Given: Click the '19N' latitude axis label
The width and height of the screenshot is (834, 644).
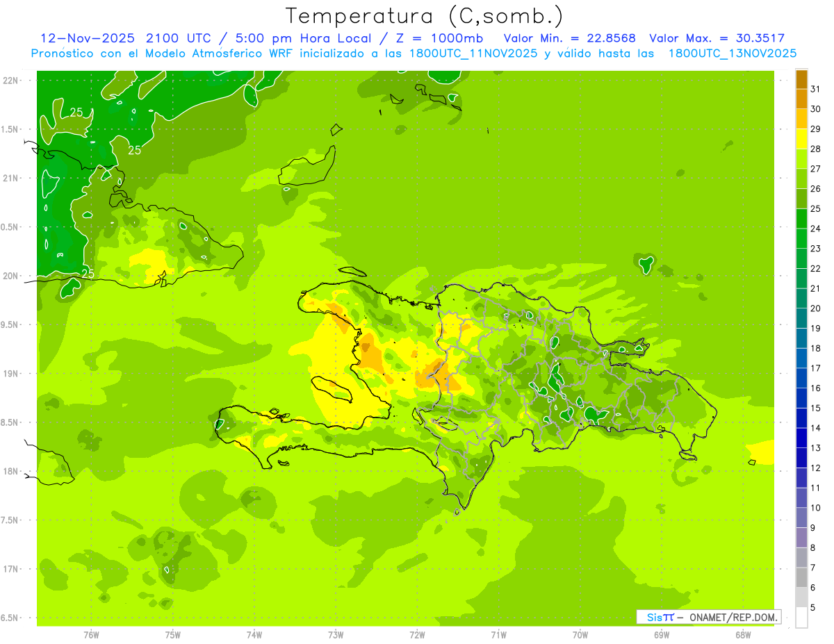Looking at the screenshot, I should click(10, 374).
